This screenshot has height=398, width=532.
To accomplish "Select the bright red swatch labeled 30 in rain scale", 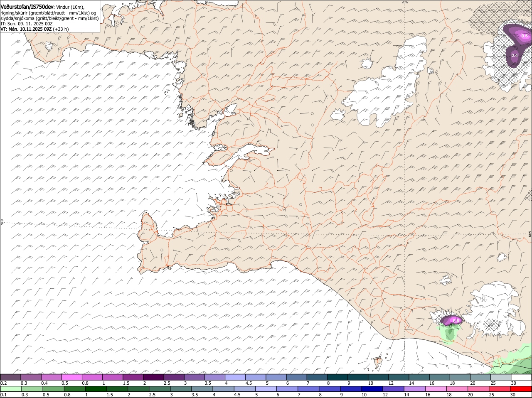I will click(521, 389).
